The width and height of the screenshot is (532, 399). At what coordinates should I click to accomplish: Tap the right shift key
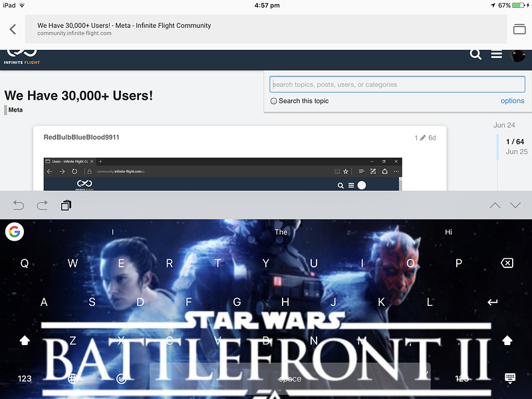[x=507, y=340]
